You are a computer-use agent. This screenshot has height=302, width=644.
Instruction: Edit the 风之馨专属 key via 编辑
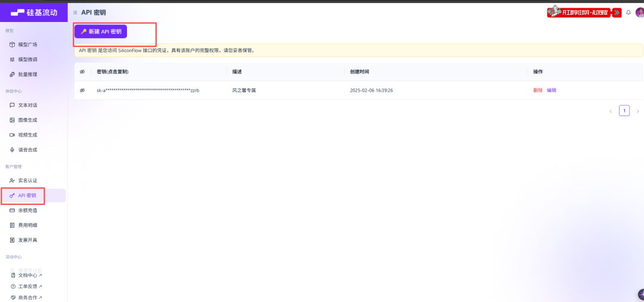pos(551,91)
